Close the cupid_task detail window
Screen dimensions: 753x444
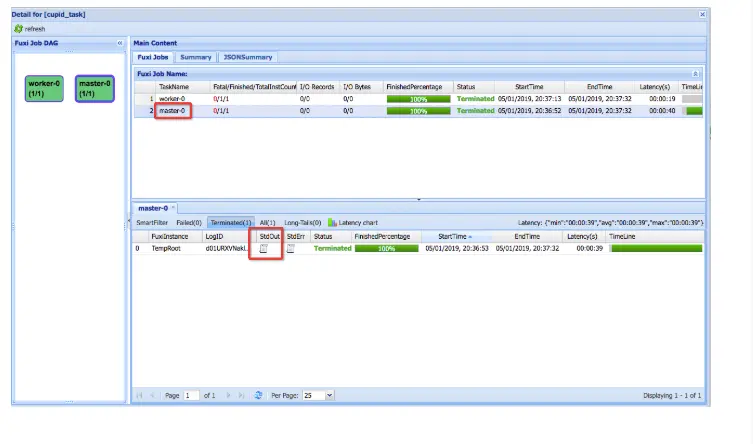702,14
